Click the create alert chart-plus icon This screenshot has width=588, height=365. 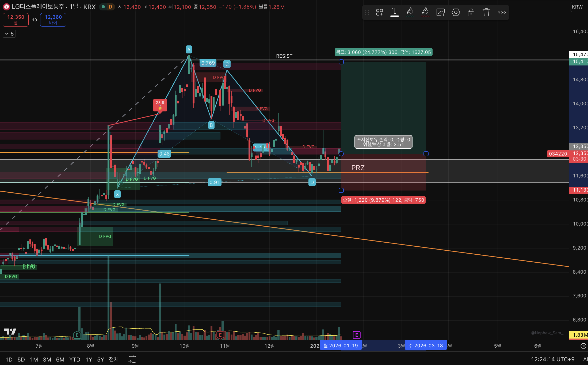441,12
